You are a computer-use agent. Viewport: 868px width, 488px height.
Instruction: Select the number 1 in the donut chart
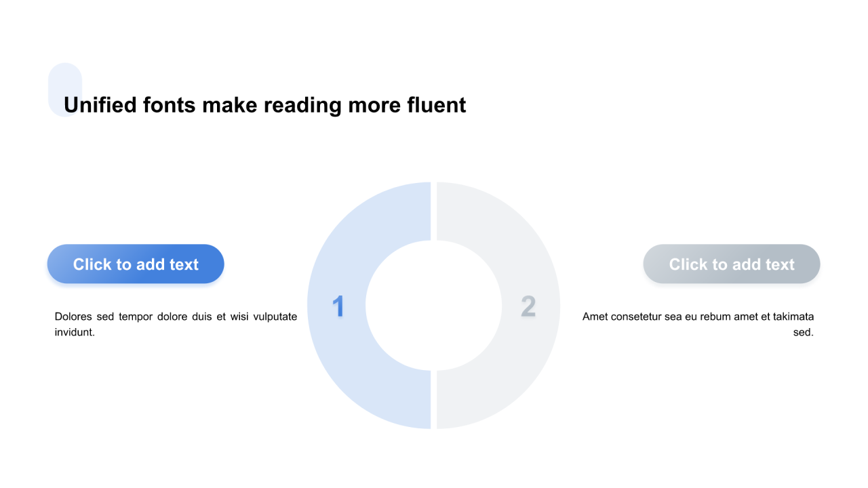coord(338,306)
